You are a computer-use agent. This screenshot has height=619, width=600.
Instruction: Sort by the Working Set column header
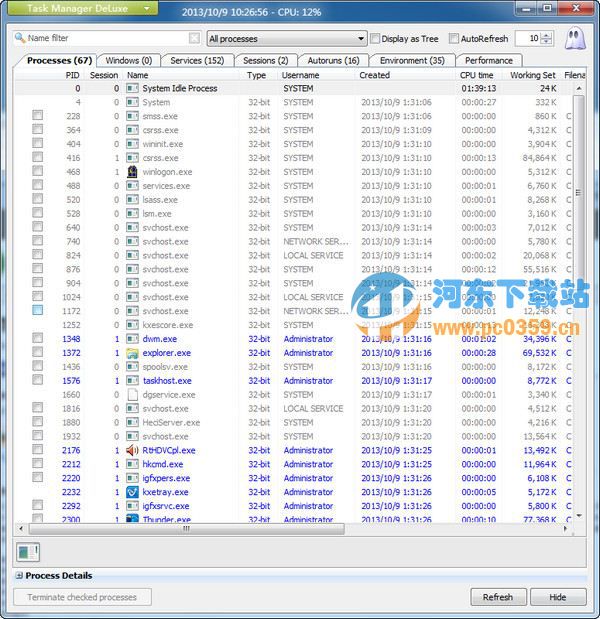(532, 75)
